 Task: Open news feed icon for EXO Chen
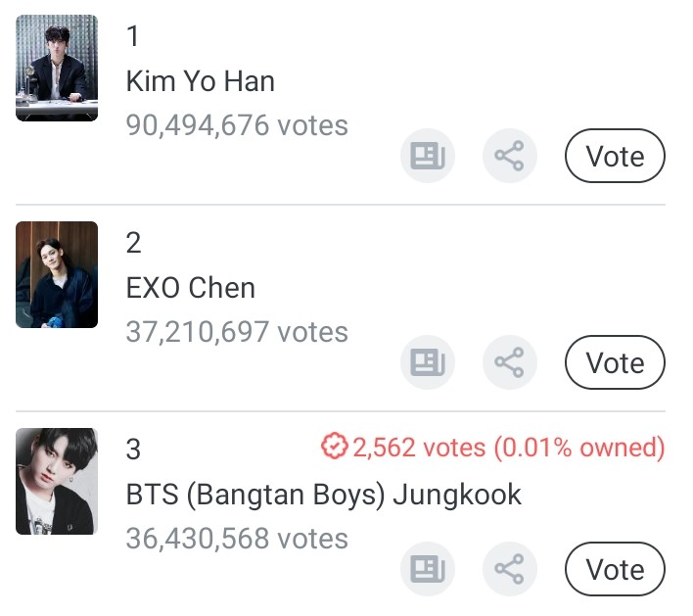tap(428, 362)
